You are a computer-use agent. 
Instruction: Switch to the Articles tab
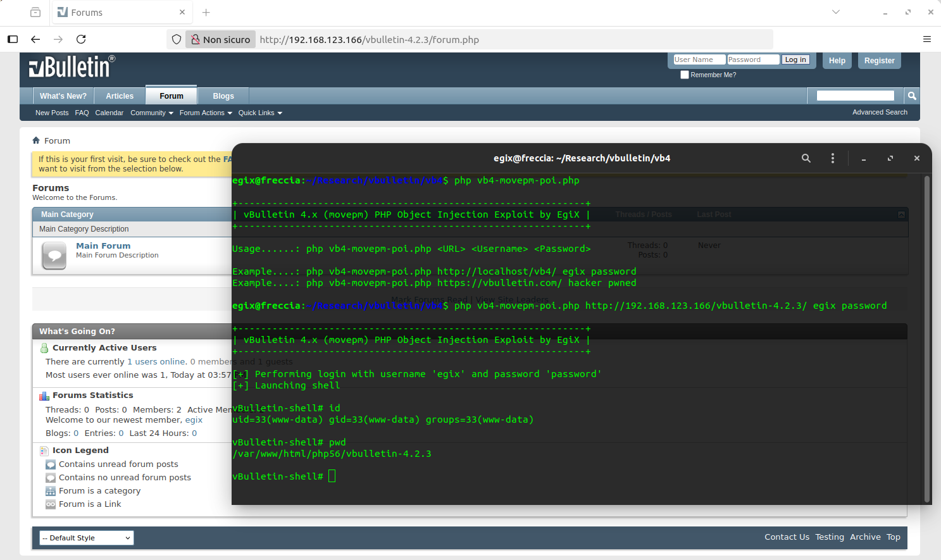120,96
